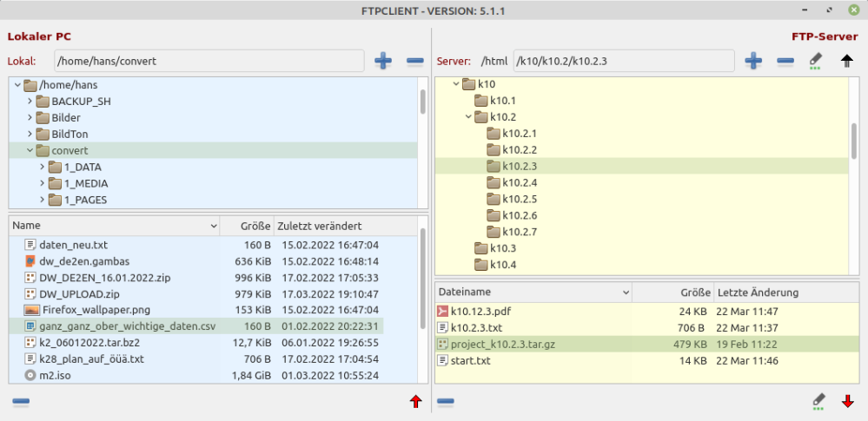Click the red download arrow icon

847,401
